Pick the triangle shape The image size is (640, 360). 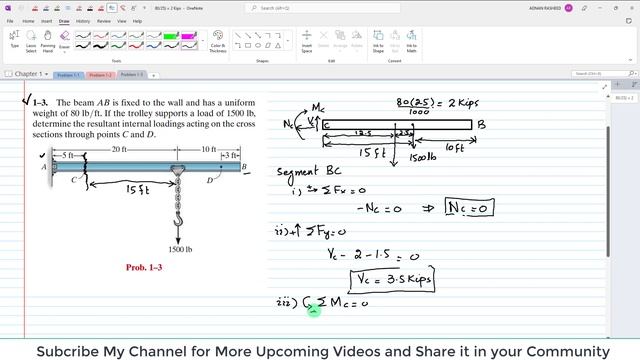pos(278,45)
